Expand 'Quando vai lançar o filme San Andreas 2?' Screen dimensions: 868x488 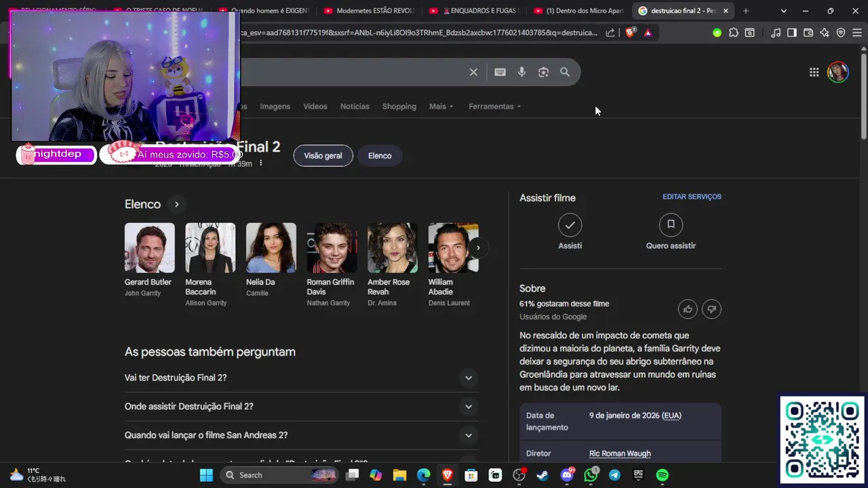301,435
